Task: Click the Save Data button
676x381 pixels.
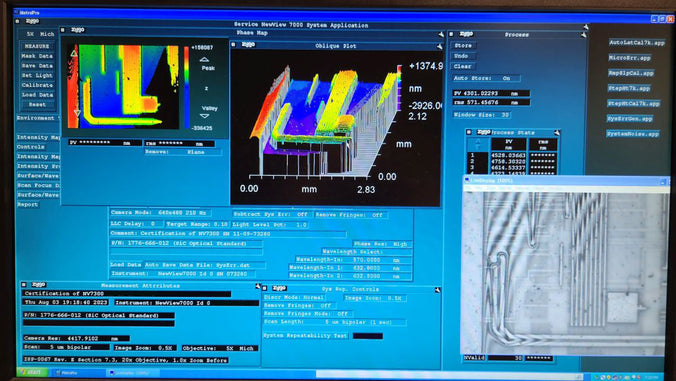Action: pos(38,66)
